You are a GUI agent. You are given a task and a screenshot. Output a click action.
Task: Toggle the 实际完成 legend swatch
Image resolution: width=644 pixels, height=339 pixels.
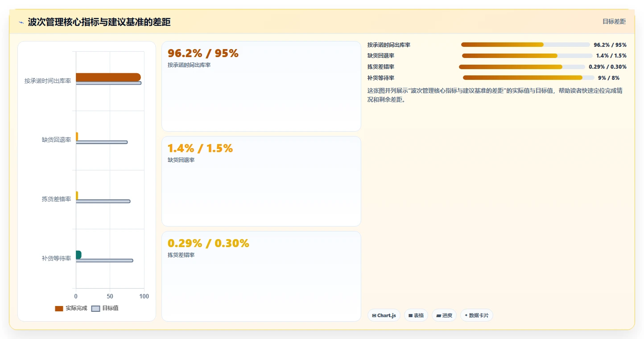click(x=59, y=309)
